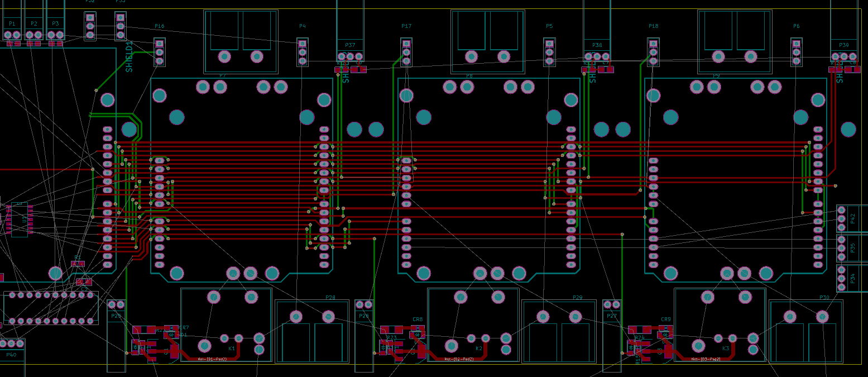Select square pad 1 of header P16
Screen dimensions: 868x377
click(160, 44)
